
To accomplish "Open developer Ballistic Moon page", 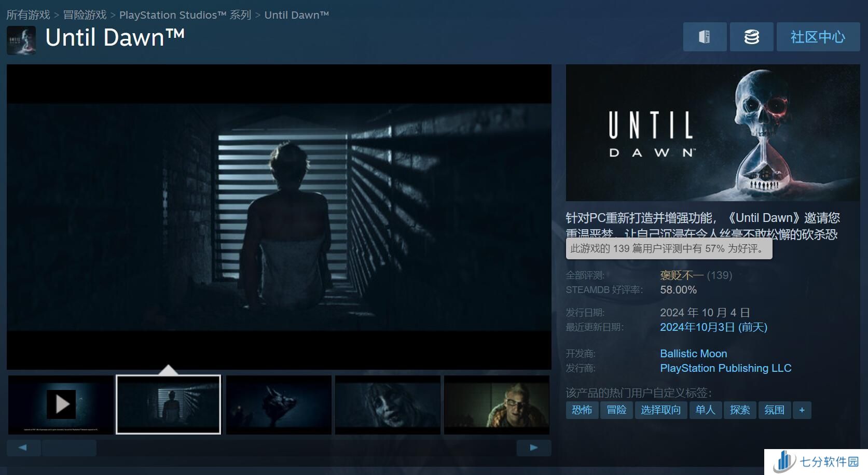I will pyautogui.click(x=693, y=354).
